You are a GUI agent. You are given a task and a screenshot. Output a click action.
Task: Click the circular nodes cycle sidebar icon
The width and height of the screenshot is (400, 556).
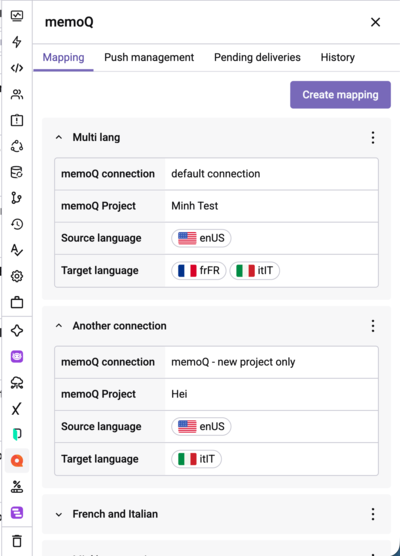pos(17,146)
